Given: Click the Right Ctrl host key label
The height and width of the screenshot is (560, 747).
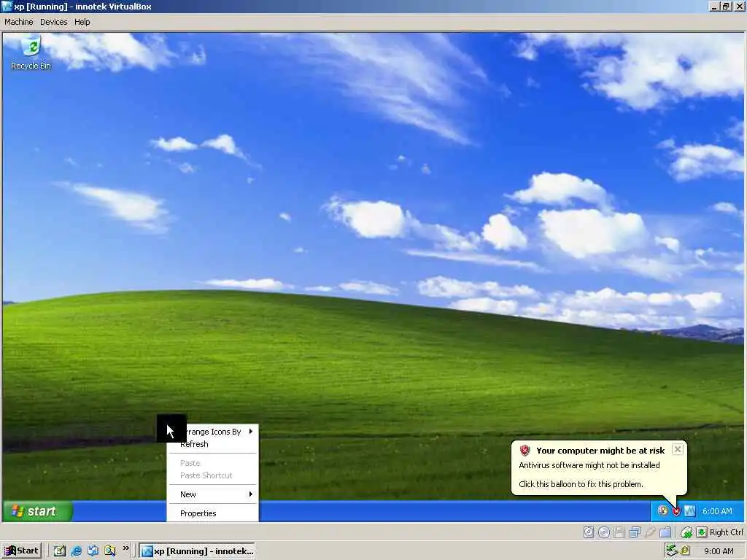Looking at the screenshot, I should point(726,532).
